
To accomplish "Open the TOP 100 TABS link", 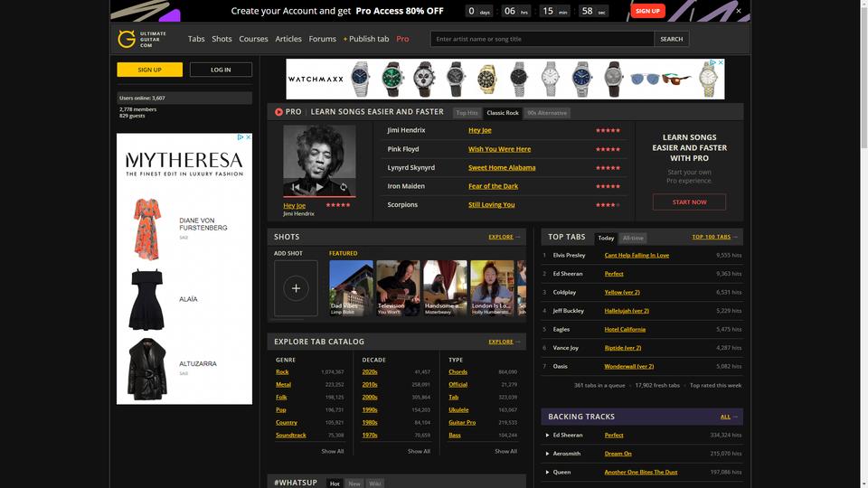I will pos(712,237).
